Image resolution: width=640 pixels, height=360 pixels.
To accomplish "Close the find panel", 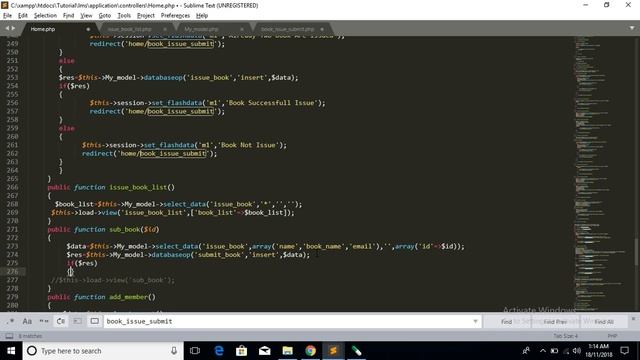I will (634, 319).
